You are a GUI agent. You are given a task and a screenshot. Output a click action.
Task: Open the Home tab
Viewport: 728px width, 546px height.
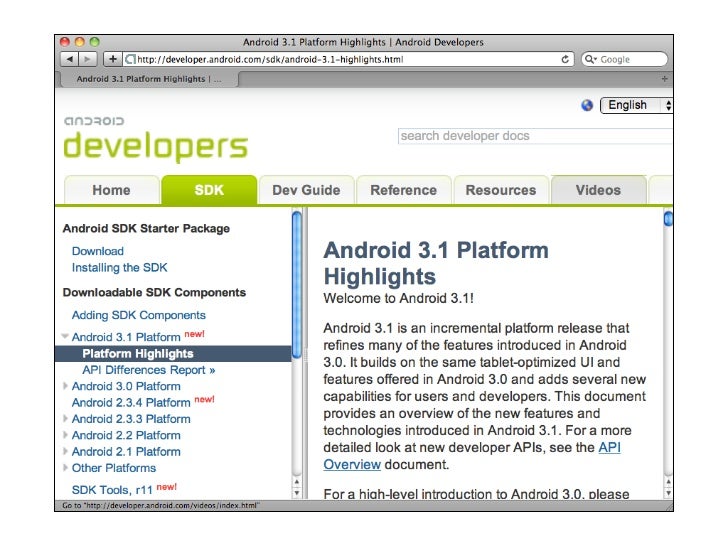point(111,190)
